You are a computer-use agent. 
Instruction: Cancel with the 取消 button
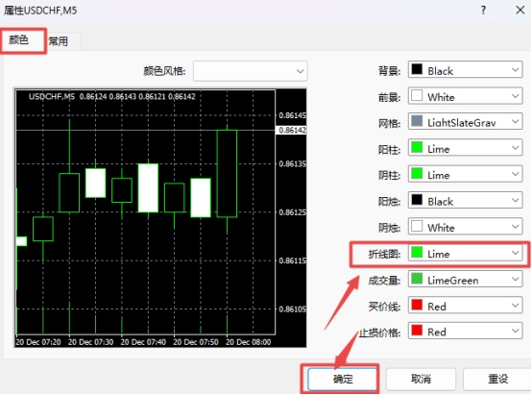coord(421,379)
